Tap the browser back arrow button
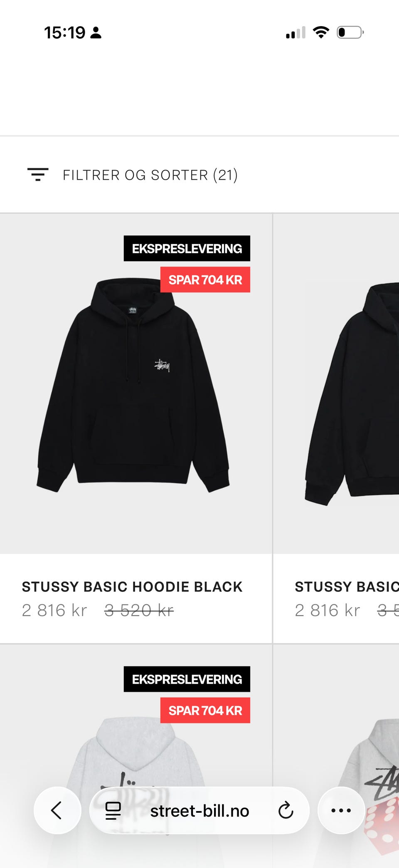 [x=57, y=810]
